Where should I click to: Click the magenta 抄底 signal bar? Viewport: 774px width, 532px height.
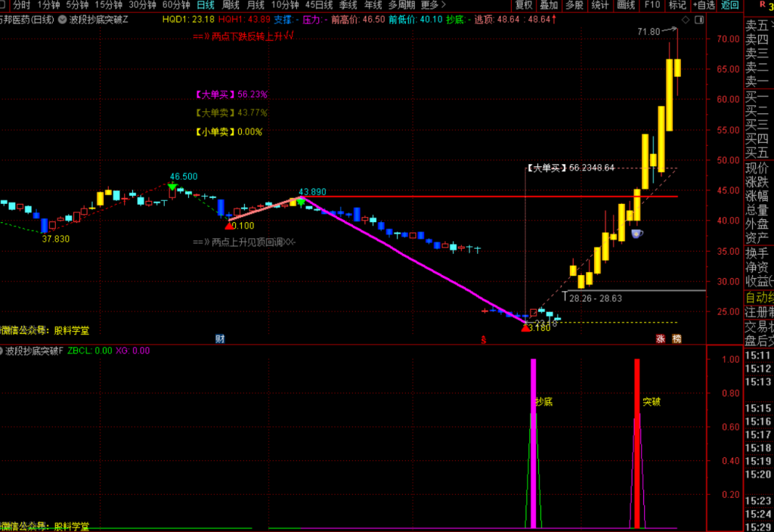(x=533, y=443)
